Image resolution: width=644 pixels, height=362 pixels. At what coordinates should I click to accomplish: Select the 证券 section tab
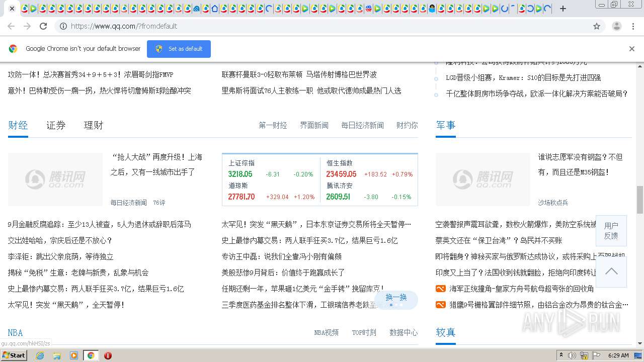coord(56,125)
